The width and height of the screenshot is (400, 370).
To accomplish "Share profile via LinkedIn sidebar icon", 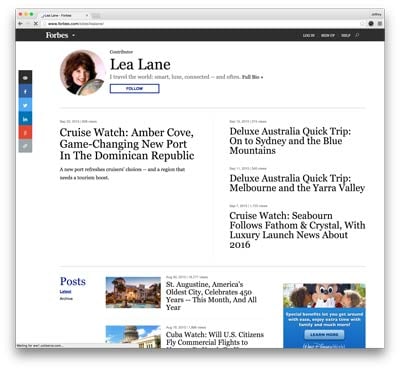I will pyautogui.click(x=25, y=119).
